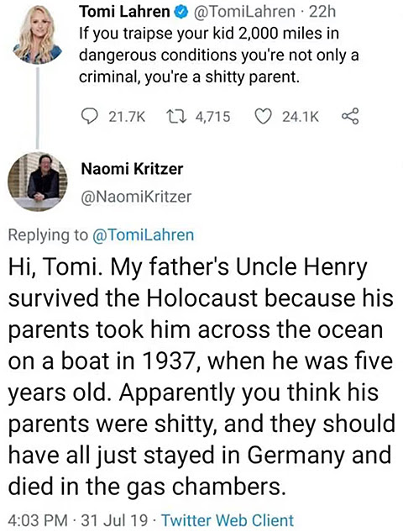Open the Naomi Kritzer display name
This screenshot has width=403, height=532.
click(132, 169)
